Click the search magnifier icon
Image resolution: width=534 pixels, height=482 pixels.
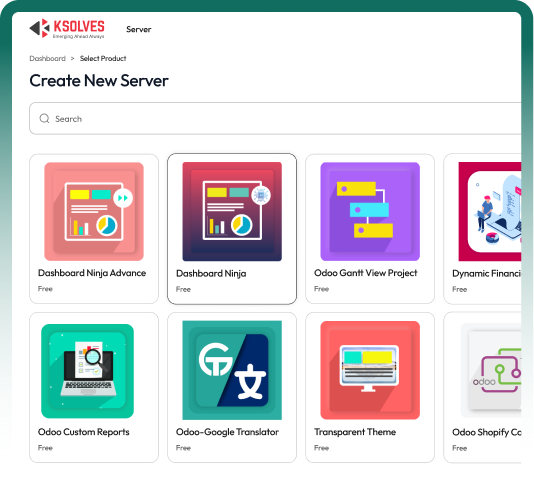(x=44, y=119)
